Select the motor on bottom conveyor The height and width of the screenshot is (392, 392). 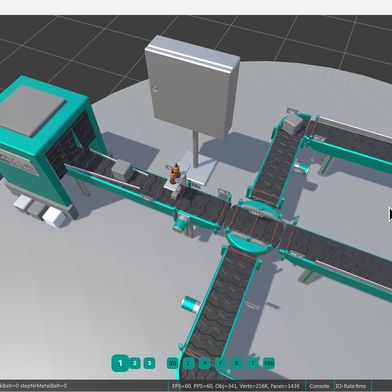click(191, 305)
